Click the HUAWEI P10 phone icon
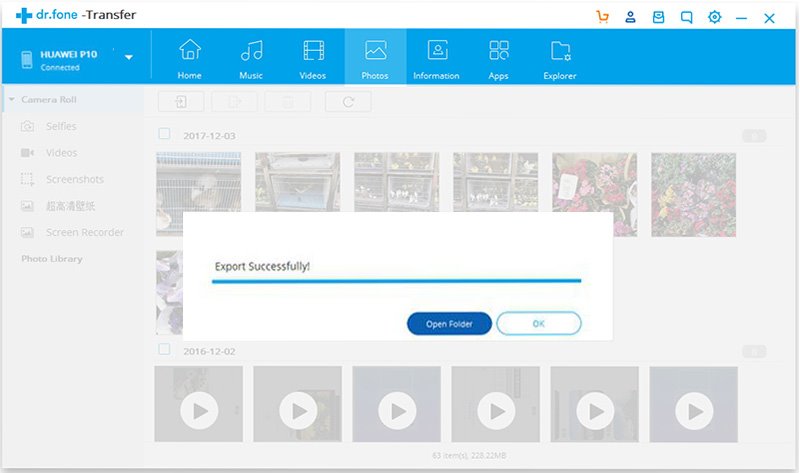Viewport: 800px width, 473px height. pos(27,60)
